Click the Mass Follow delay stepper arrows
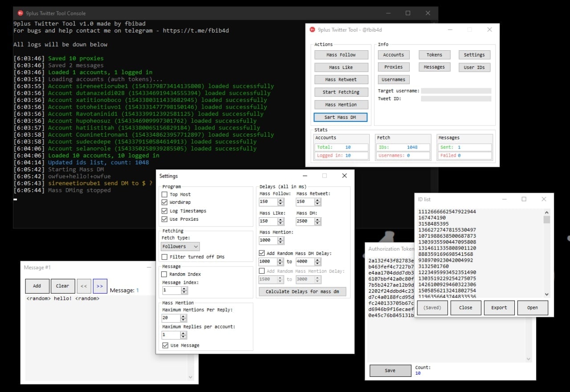 click(281, 202)
